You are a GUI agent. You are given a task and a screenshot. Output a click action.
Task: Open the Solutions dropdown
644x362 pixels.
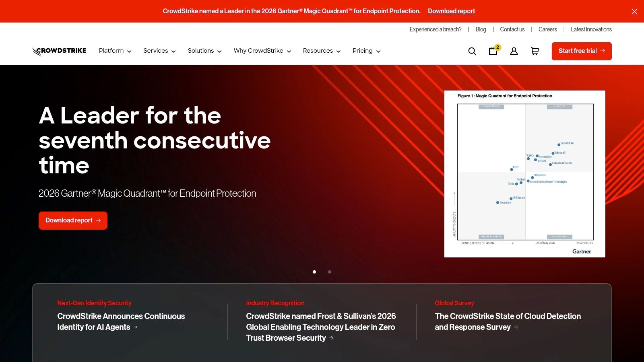(204, 51)
